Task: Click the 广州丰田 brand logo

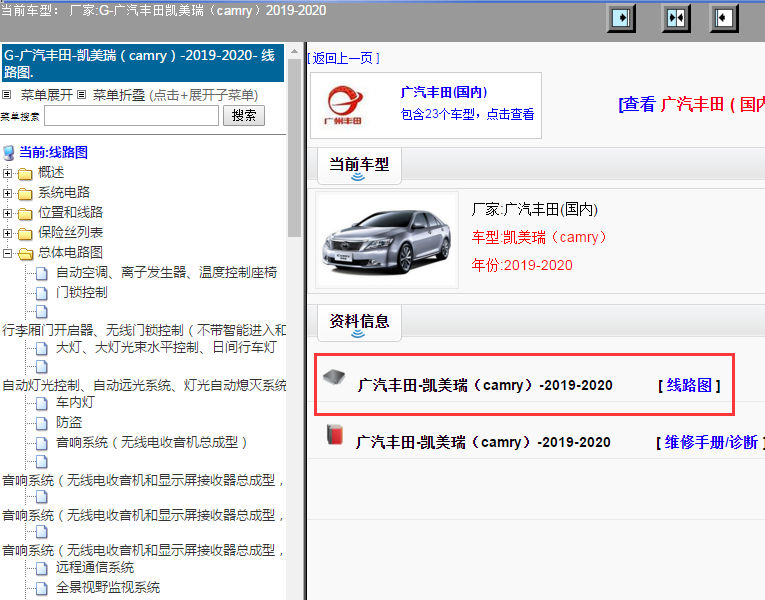Action: [x=344, y=105]
